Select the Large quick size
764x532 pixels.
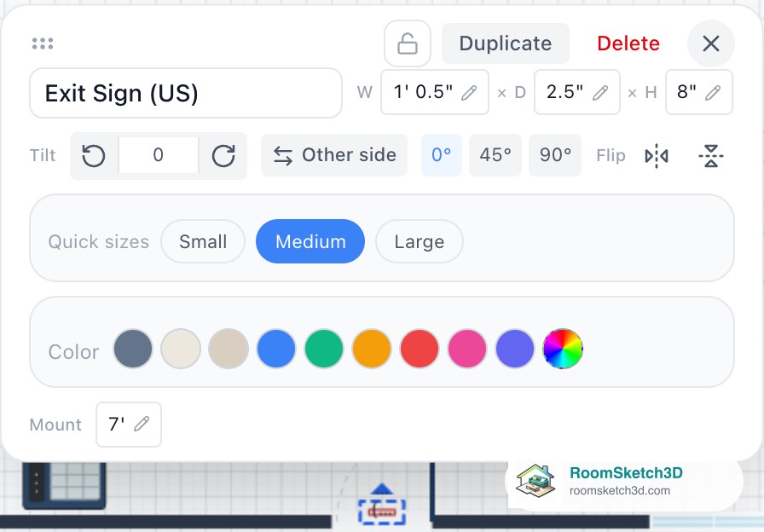[x=419, y=241]
